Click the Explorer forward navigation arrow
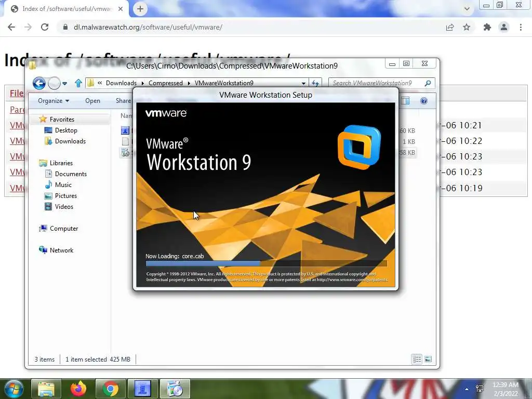Screen dimensions: 532x399 pyautogui.click(x=54, y=83)
